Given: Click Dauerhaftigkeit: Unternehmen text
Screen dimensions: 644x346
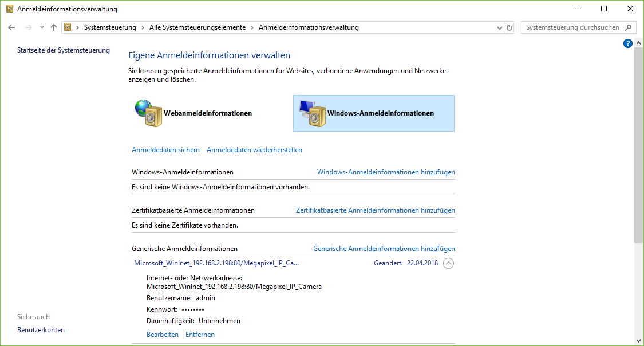Looking at the screenshot, I should (x=193, y=321).
